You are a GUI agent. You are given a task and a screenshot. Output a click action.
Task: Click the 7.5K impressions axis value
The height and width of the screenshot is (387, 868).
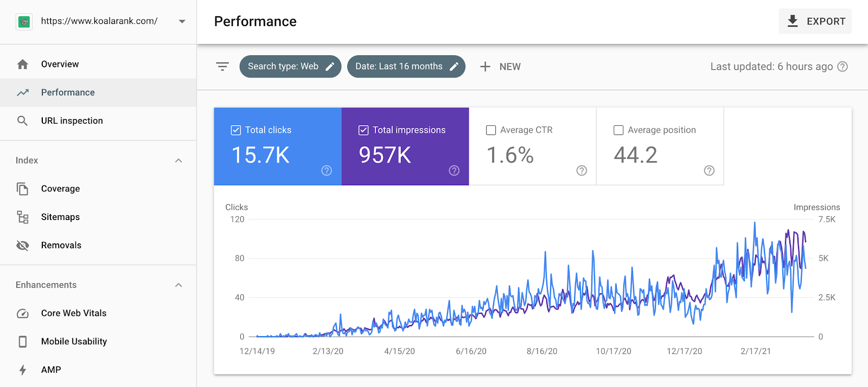pyautogui.click(x=827, y=220)
